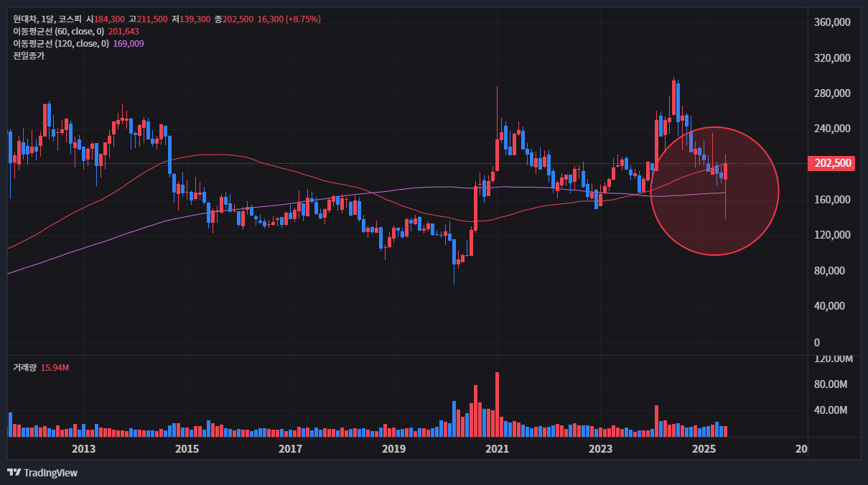Click the 160,000 price axis label

tap(833, 200)
